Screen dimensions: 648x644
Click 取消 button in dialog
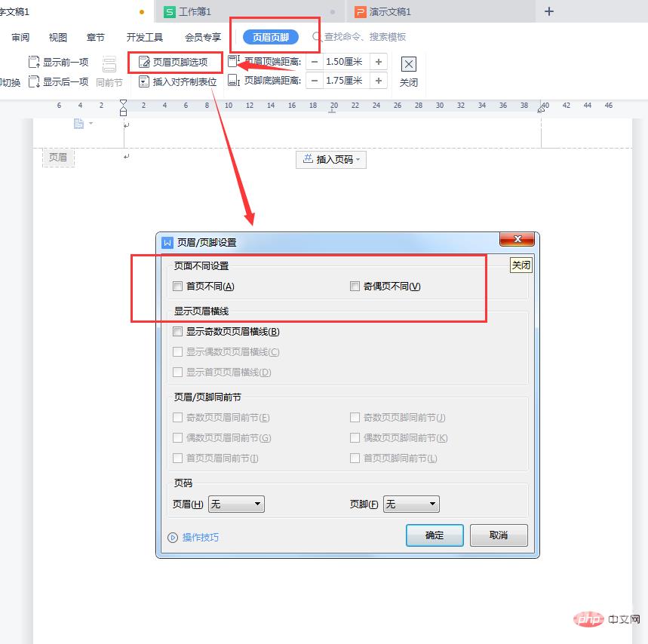tap(499, 535)
